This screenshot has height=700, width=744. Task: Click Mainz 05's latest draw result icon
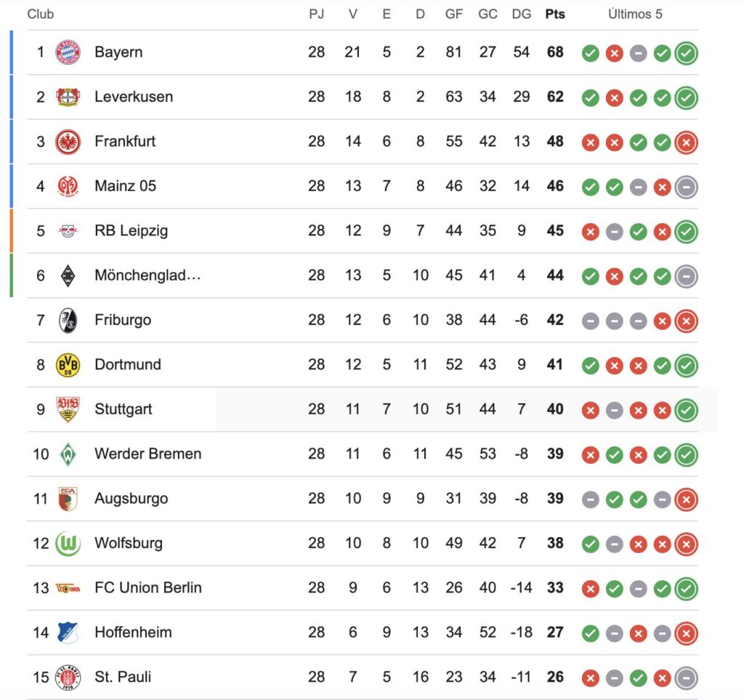click(686, 187)
